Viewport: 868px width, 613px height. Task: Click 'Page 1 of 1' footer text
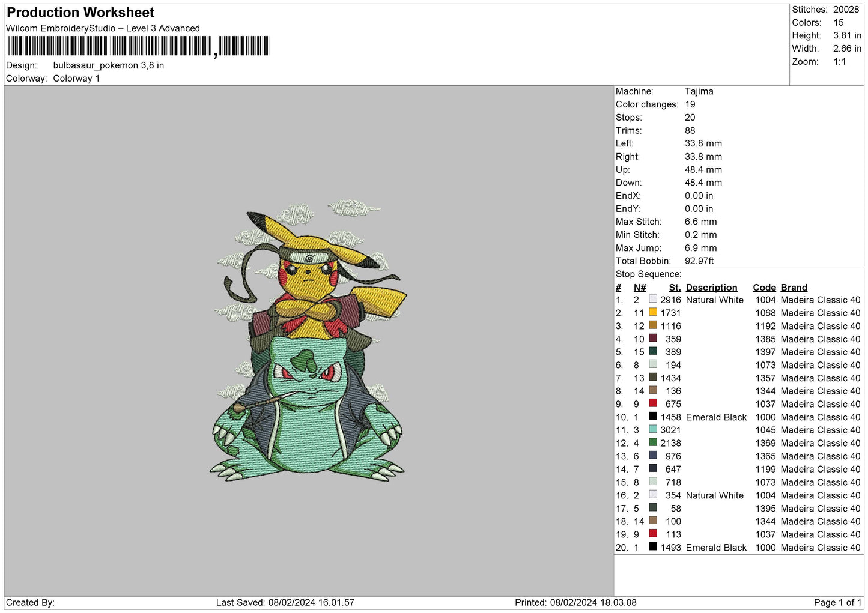837,602
